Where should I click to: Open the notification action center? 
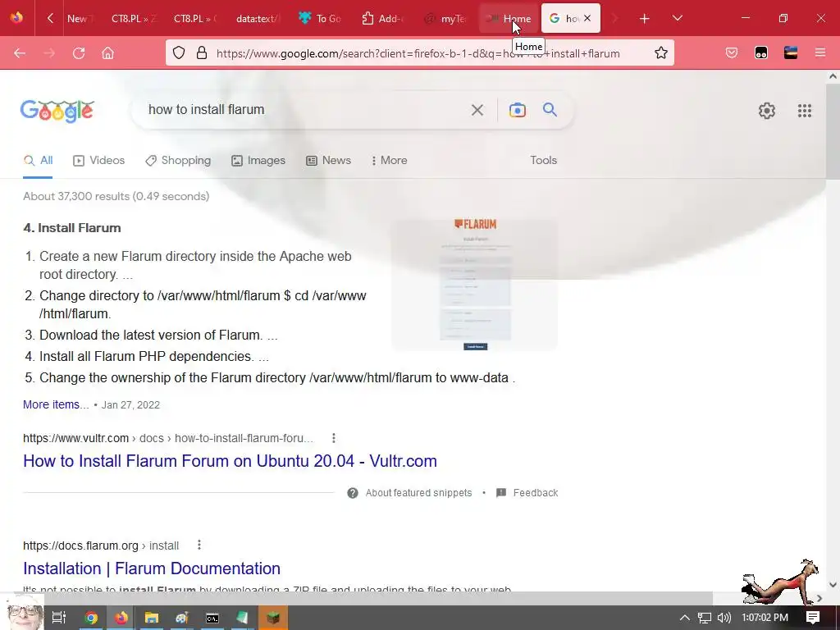[x=813, y=618]
